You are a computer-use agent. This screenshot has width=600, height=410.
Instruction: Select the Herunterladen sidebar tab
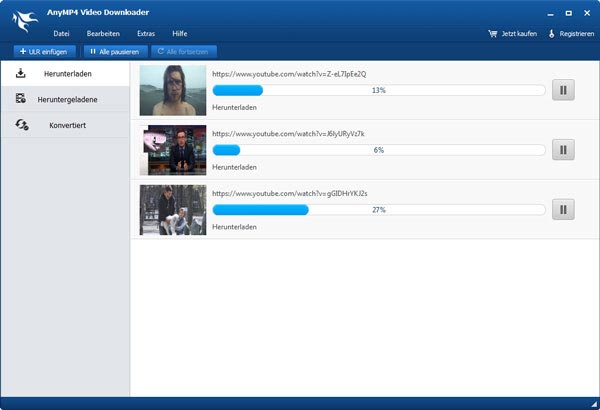[65, 74]
